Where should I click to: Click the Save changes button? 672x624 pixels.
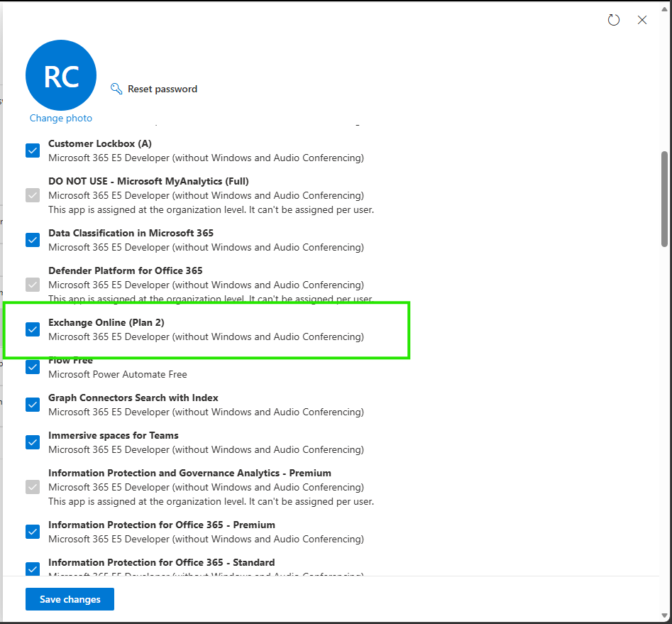(70, 599)
